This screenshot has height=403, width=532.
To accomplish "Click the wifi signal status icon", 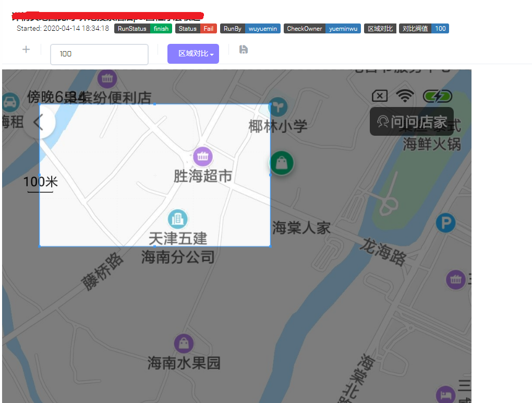I will coord(405,96).
